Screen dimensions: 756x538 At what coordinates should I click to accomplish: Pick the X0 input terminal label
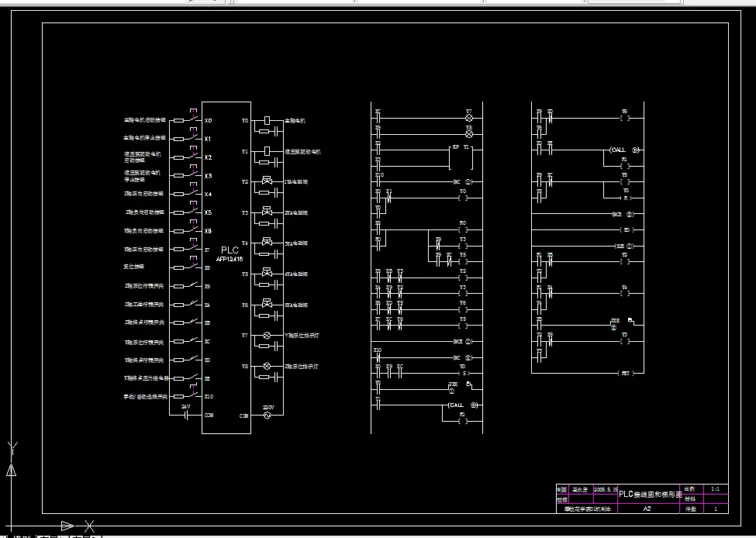pos(208,120)
